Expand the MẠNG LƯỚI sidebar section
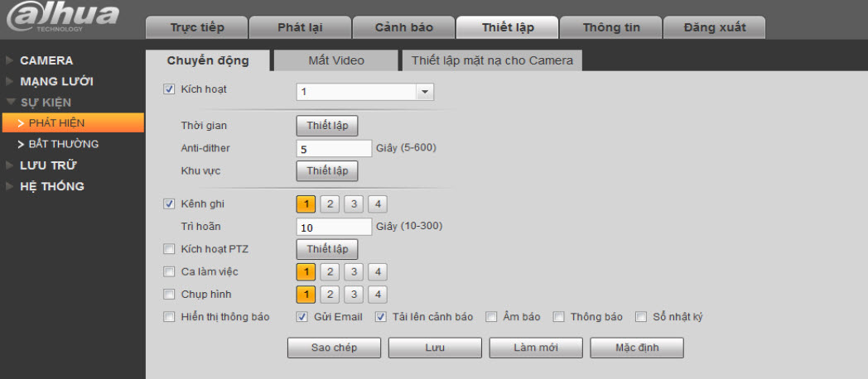This screenshot has height=379, width=868. [56, 81]
